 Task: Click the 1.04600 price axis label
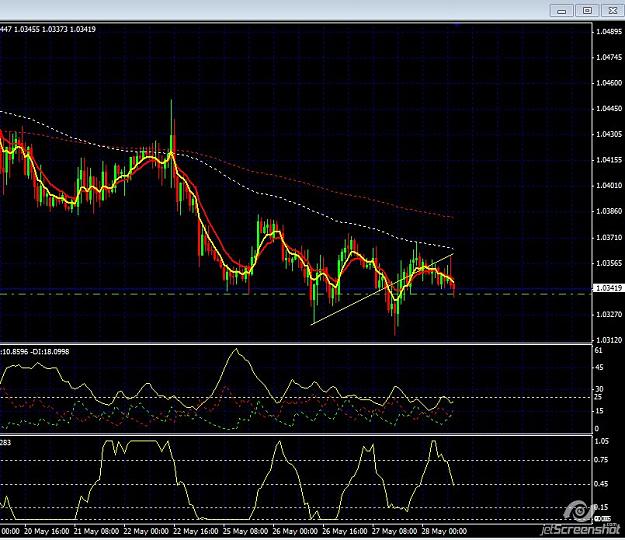[609, 83]
